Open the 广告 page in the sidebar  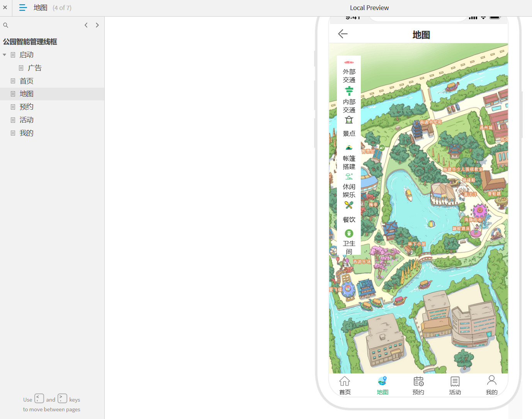tap(35, 68)
